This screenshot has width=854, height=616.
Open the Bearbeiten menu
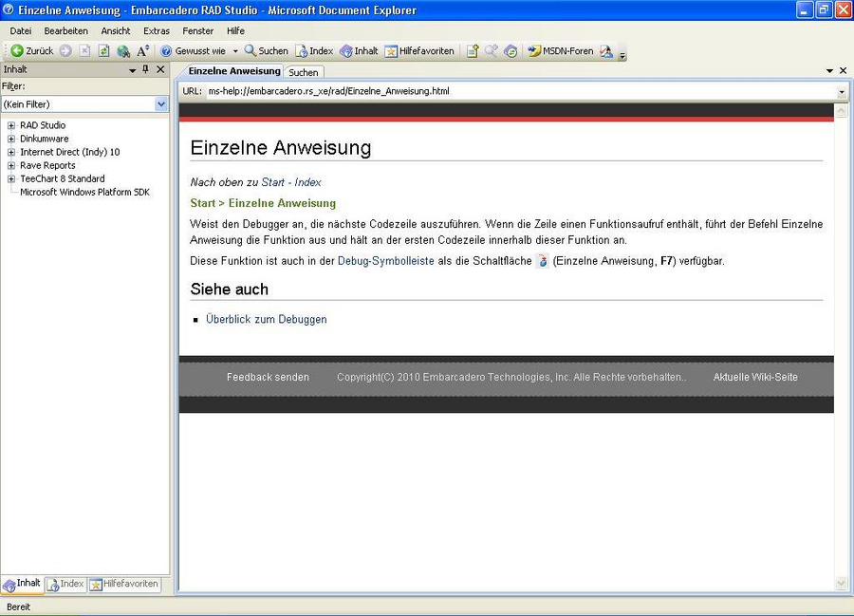(x=65, y=31)
